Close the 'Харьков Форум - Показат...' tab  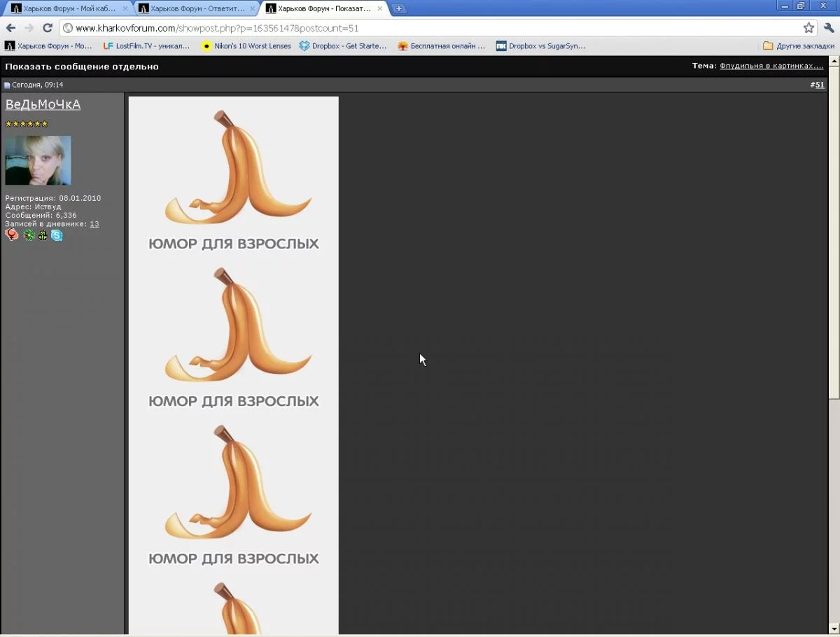(x=380, y=8)
